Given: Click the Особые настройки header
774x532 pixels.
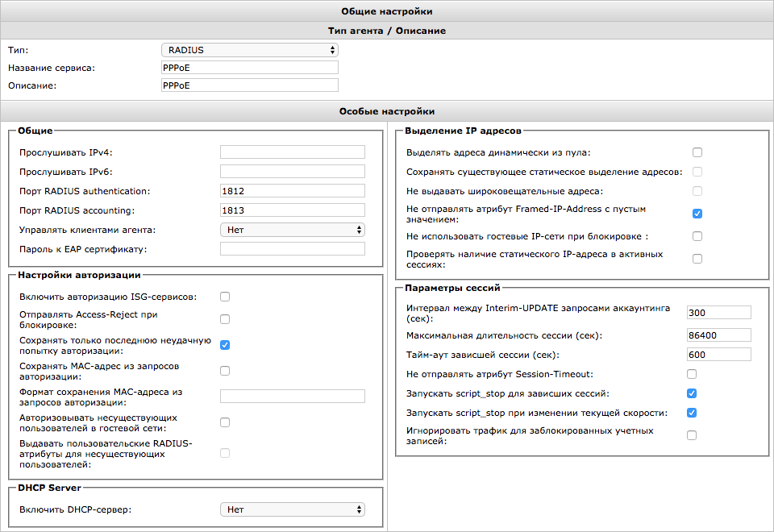Looking at the screenshot, I should click(387, 111).
